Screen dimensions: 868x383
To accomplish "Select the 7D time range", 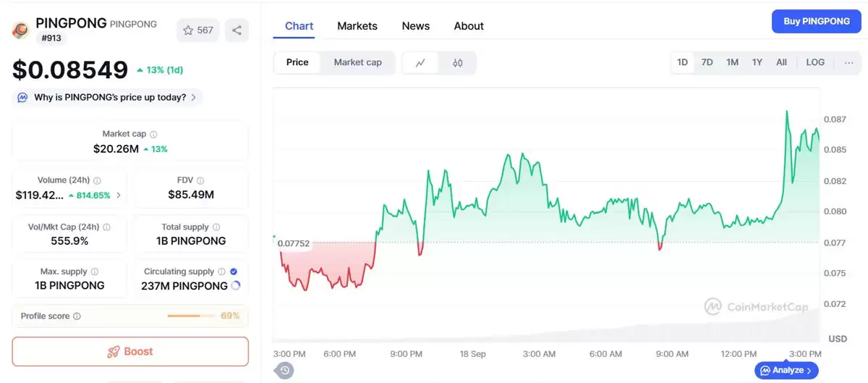I will [x=707, y=62].
